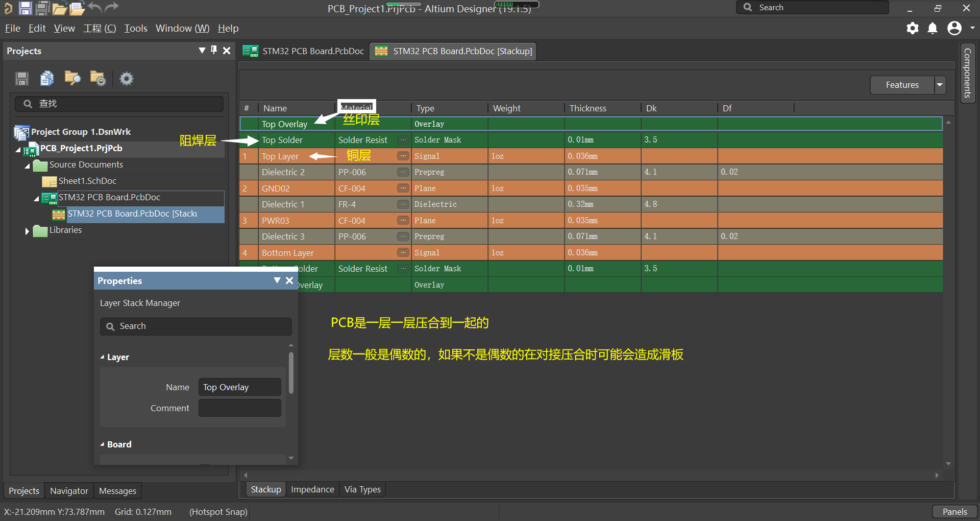Viewport: 980px width, 521px height.
Task: Open the Help menu
Action: [228, 28]
